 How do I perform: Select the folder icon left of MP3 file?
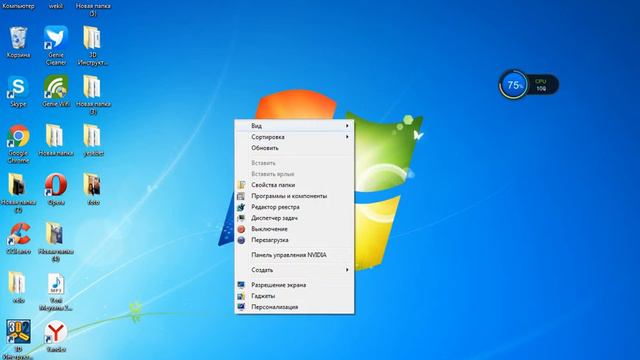click(x=18, y=283)
